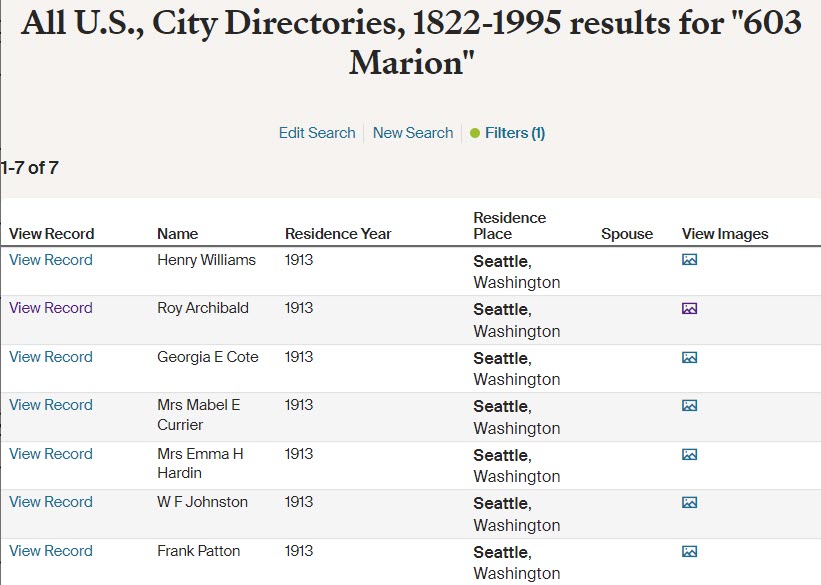The width and height of the screenshot is (821, 585).
Task: Click the Residence Year column header
Action: [x=338, y=234]
